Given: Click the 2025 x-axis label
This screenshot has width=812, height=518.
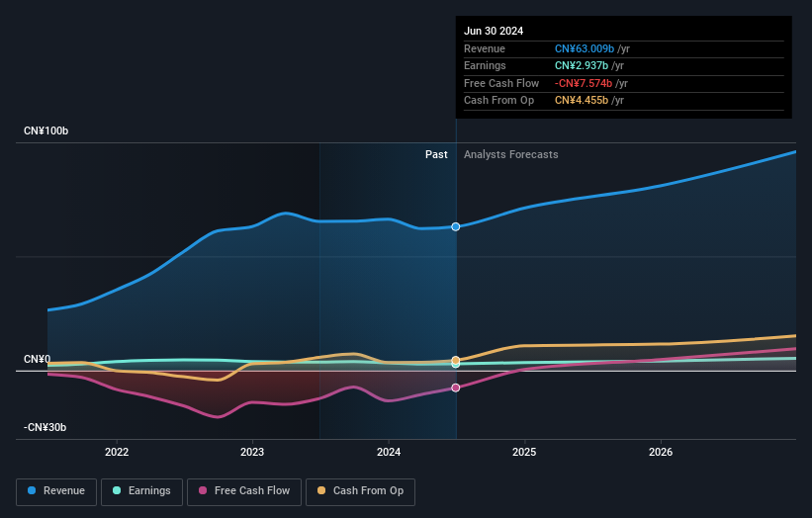Looking at the screenshot, I should click(524, 452).
